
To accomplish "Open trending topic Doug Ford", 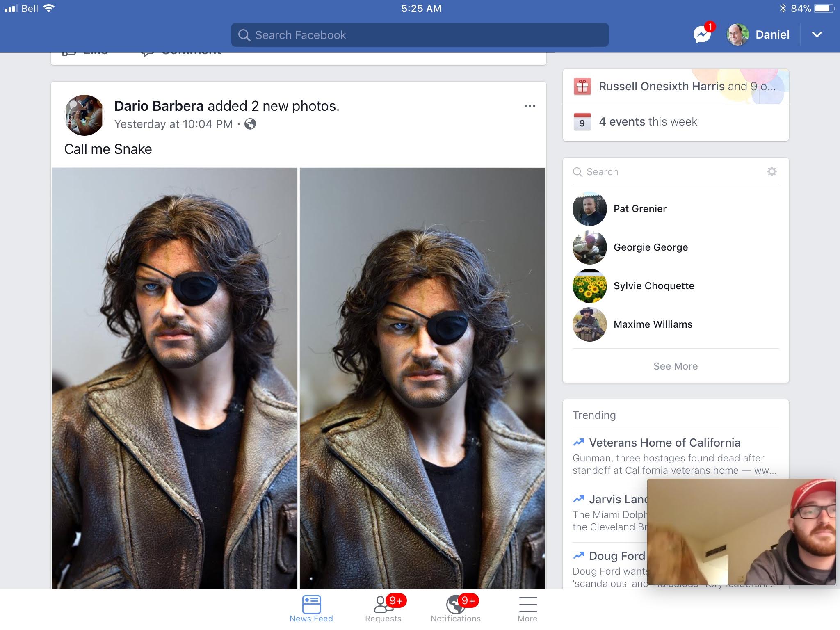I will tap(617, 556).
